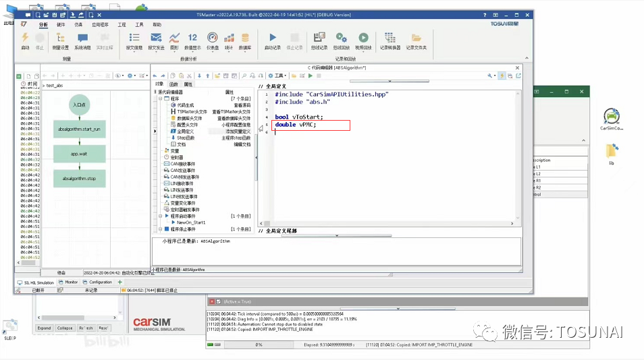
Task: Click the Expand button in CarSim window
Action: tap(44, 328)
